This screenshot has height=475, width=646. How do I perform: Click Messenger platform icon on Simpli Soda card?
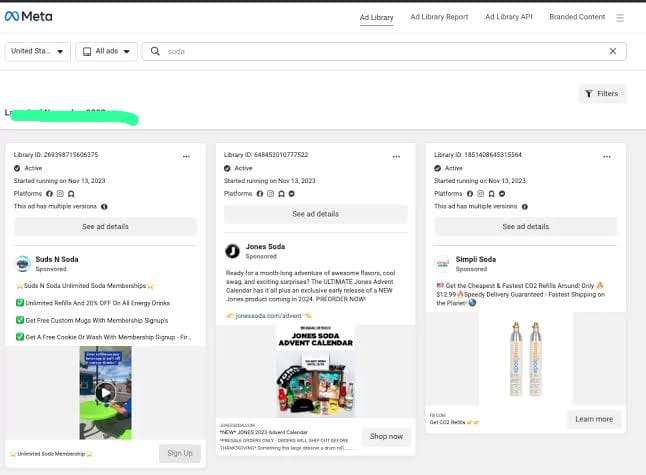coord(502,194)
